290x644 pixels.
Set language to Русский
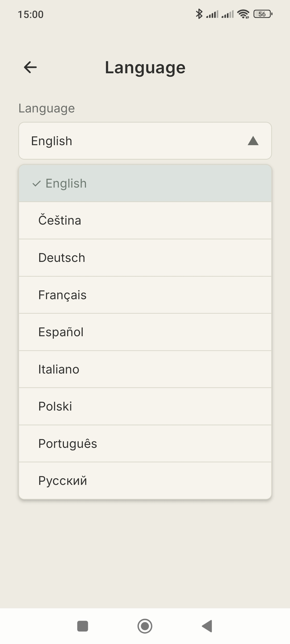(145, 481)
